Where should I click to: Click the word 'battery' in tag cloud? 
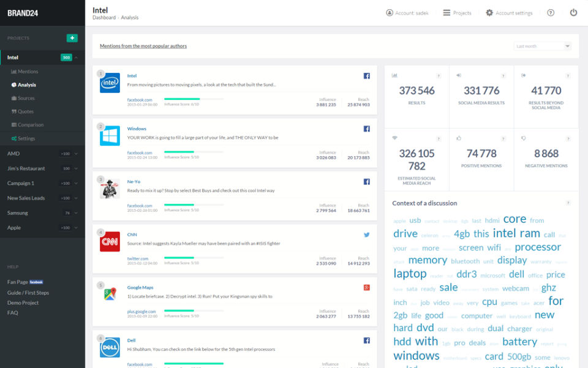(519, 342)
